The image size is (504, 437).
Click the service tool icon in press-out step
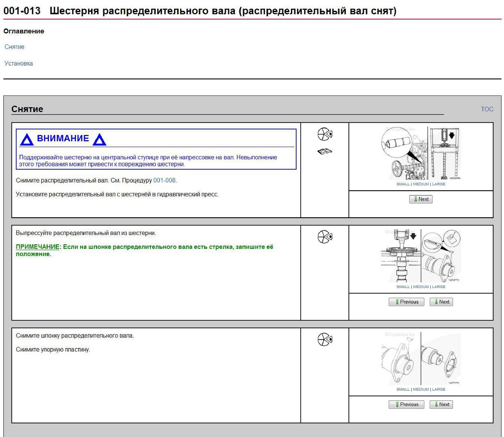coord(325,237)
